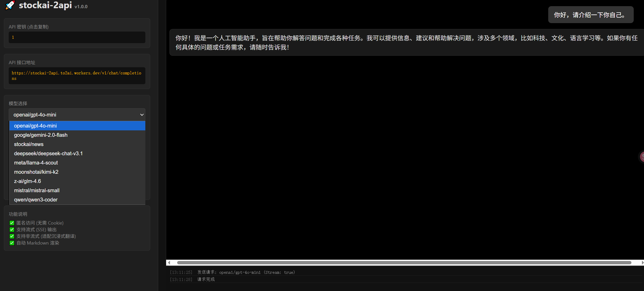Click the green checkmark beside 支持流式 (SSE) 输出

(x=12, y=229)
